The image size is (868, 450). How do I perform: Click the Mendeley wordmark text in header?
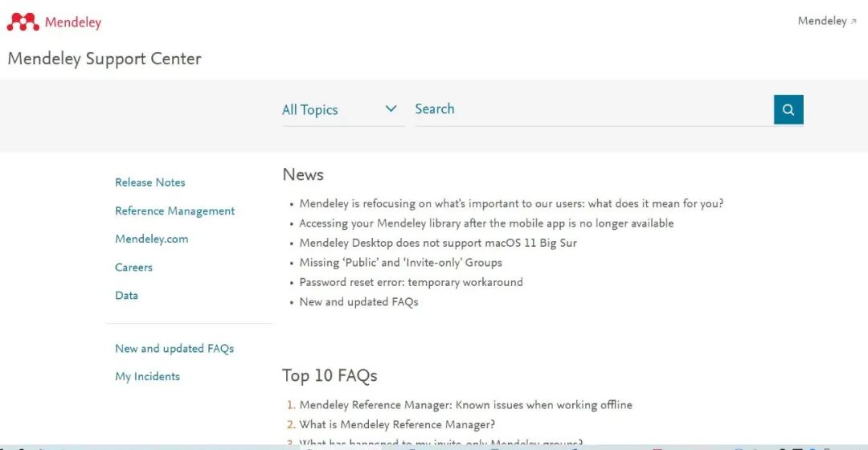(73, 22)
